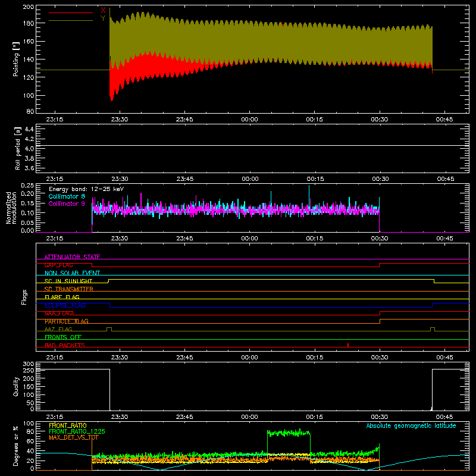
Task: Click the 'Absolute geomagnetic latitude' label
Action: pos(411,425)
